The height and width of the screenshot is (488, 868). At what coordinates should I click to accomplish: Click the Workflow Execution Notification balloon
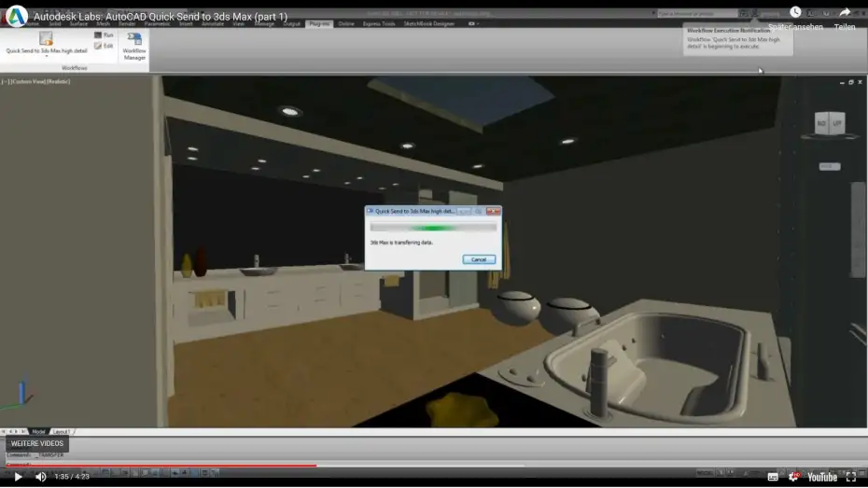coord(737,39)
